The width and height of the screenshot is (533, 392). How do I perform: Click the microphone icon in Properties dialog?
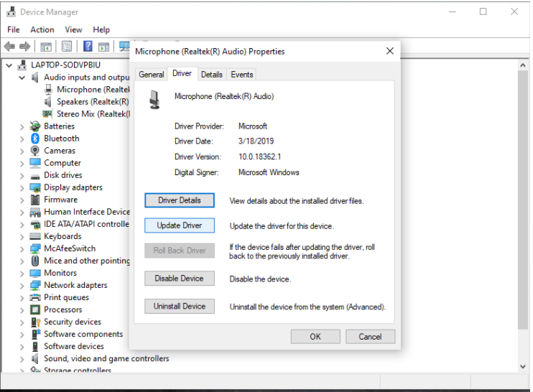pyautogui.click(x=154, y=100)
